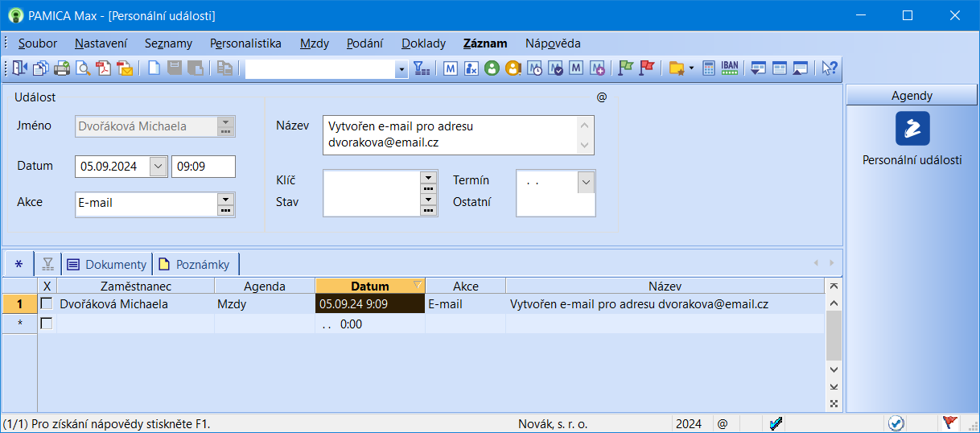
Task: Click the green flag toolbar icon
Action: 626,68
